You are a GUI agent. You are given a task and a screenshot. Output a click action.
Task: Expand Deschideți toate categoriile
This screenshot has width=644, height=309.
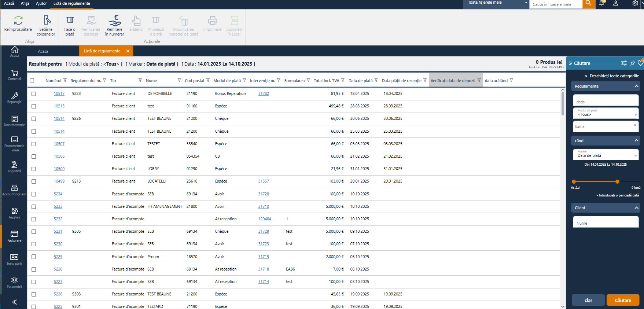click(x=612, y=76)
